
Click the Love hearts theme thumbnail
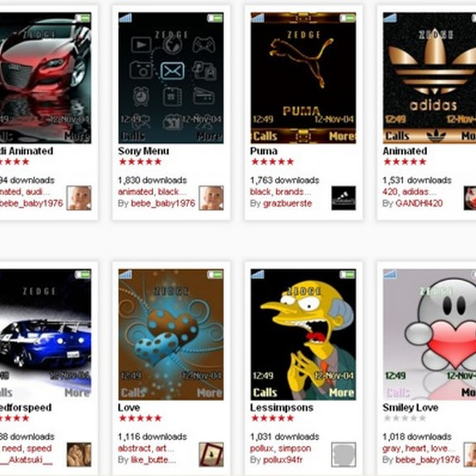coord(171,334)
